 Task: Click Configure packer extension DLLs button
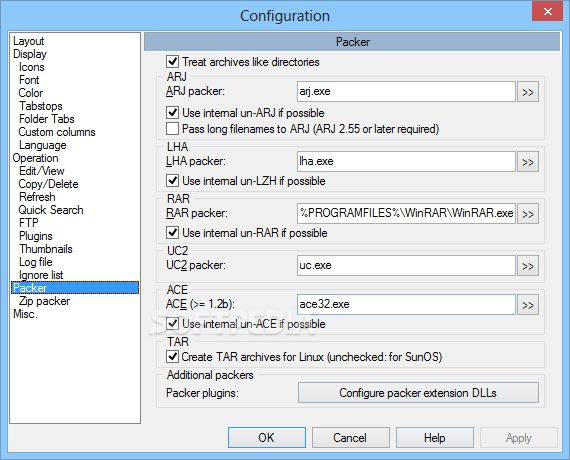[x=418, y=393]
